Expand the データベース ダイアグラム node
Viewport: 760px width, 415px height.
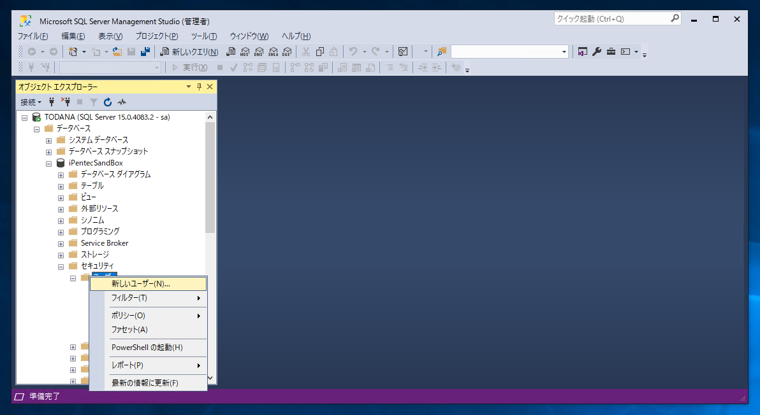click(61, 175)
